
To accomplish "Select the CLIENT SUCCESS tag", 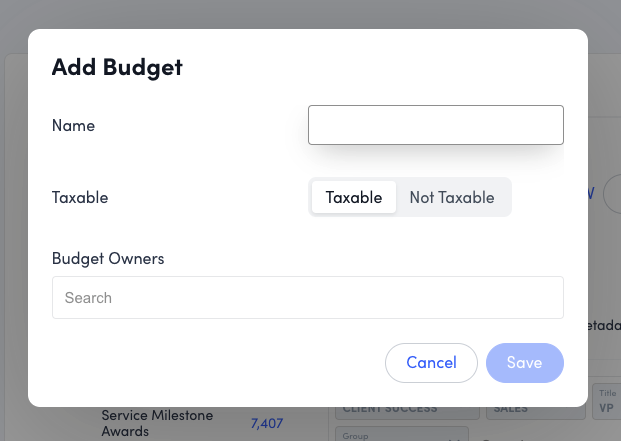I will 404,409.
